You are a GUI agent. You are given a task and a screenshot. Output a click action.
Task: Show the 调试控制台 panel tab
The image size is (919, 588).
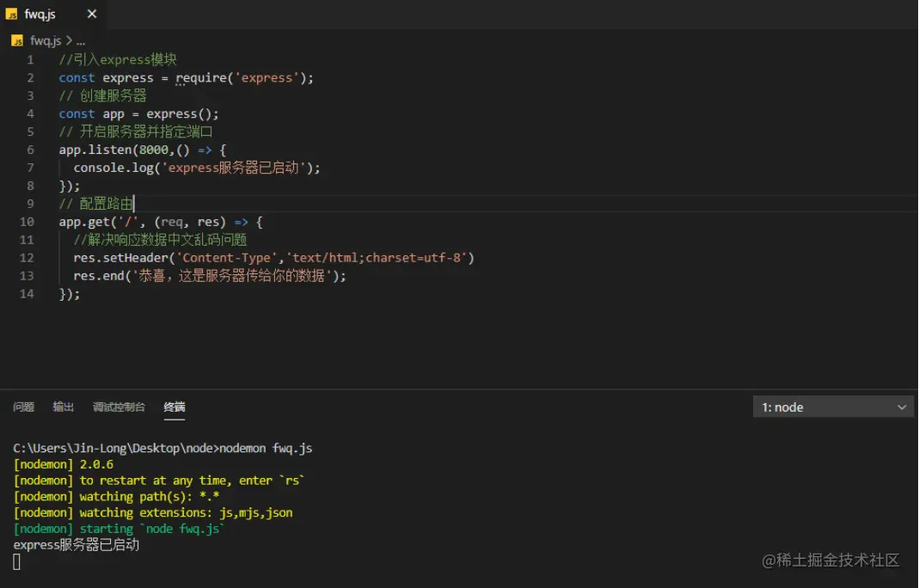click(119, 407)
